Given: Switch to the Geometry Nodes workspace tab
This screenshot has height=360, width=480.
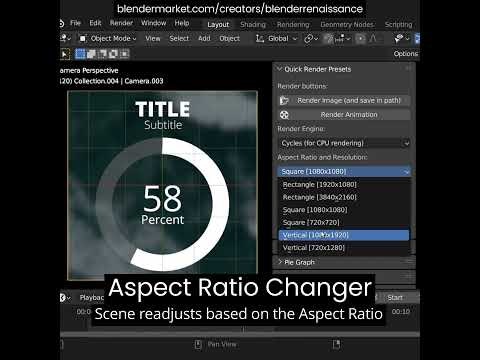Looking at the screenshot, I should click(347, 24).
